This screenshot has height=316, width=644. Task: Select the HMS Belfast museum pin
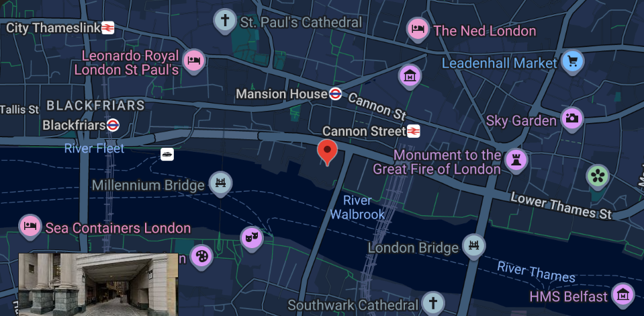coord(623,295)
